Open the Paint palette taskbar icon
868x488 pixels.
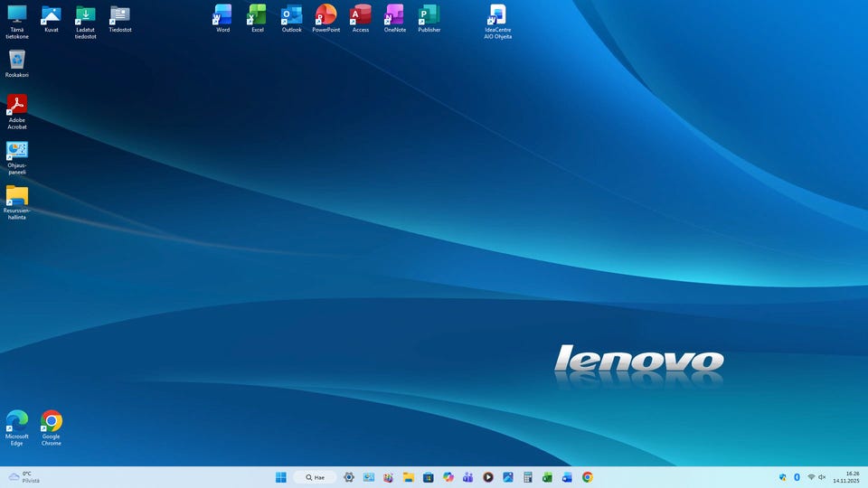point(389,477)
